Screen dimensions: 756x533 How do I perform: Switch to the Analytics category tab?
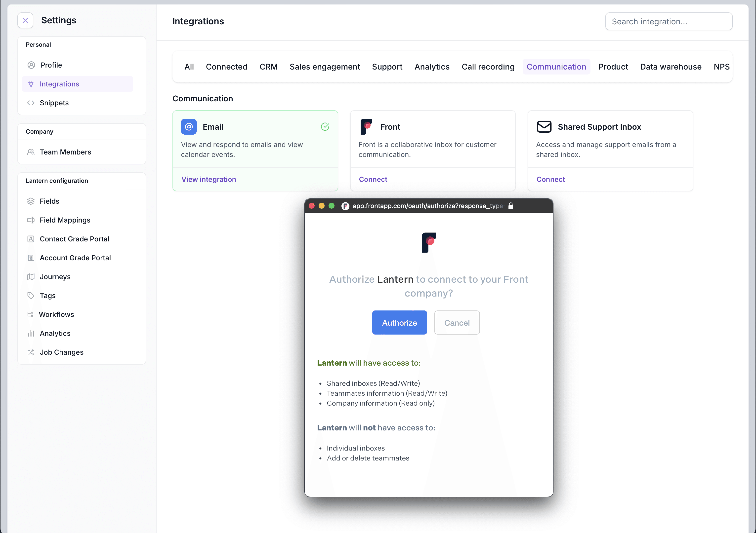tap(432, 67)
